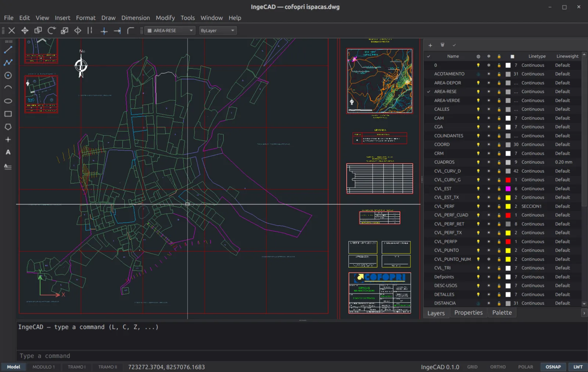Open the Dimension menu
The height and width of the screenshot is (372, 588).
click(x=136, y=18)
